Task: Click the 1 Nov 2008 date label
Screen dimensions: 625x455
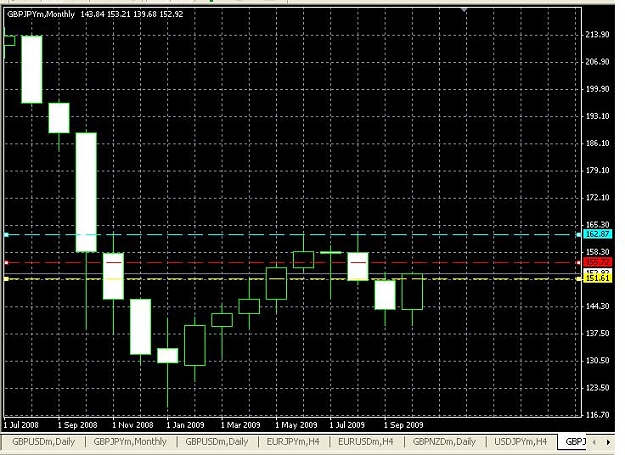Action: tap(133, 425)
